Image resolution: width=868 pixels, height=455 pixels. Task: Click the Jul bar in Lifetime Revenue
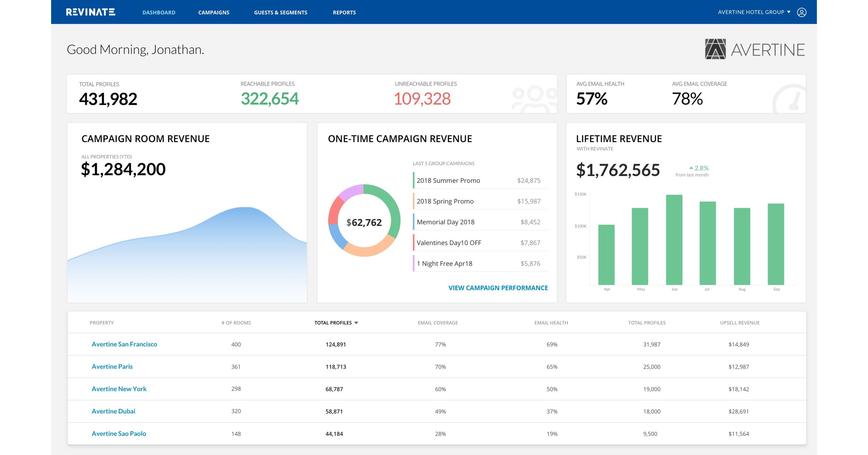coord(708,243)
